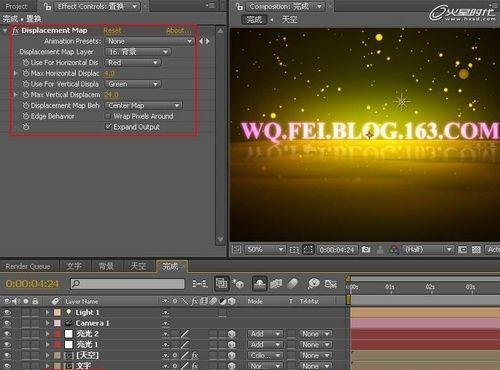Click the timeline layer search field
Image resolution: width=500 pixels, height=370 pixels.
[x=127, y=284]
